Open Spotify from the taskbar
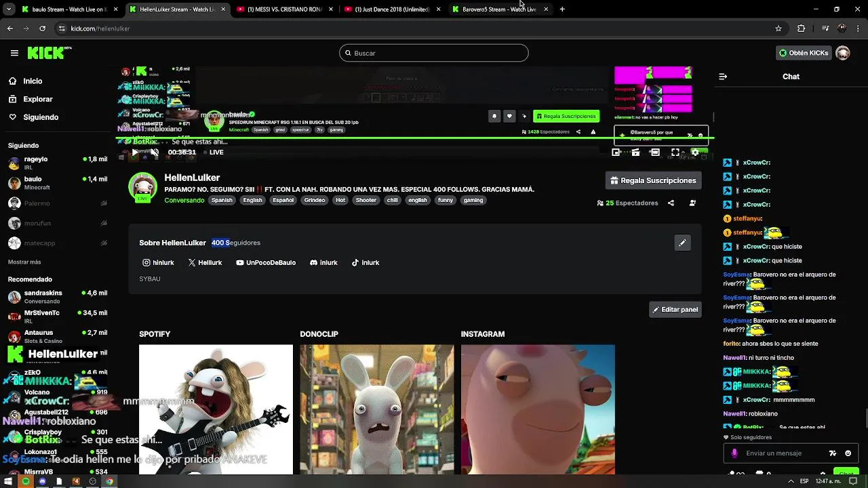868x488 pixels. pyautogui.click(x=26, y=481)
